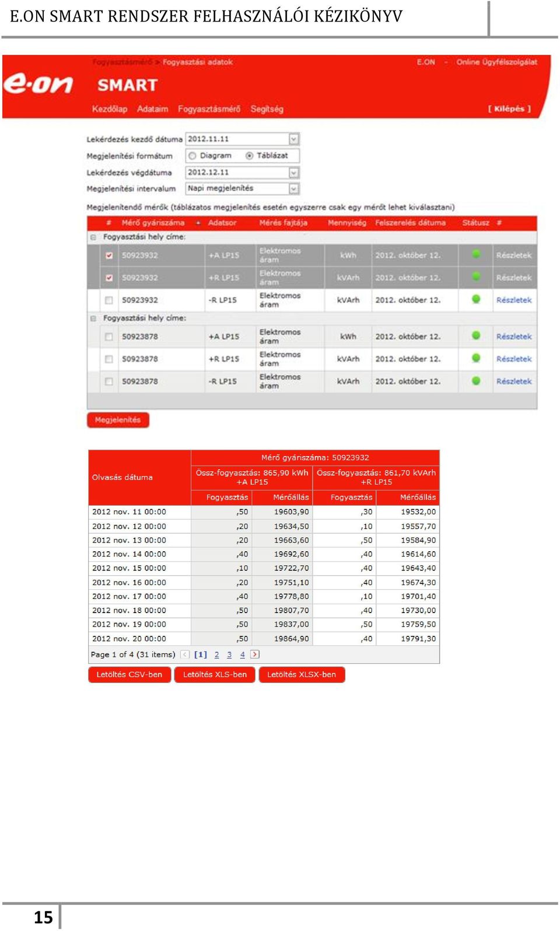The height and width of the screenshot is (931, 560).
Task: Uncheck meter 50923932 +R LP15 row
Action: pyautogui.click(x=109, y=278)
